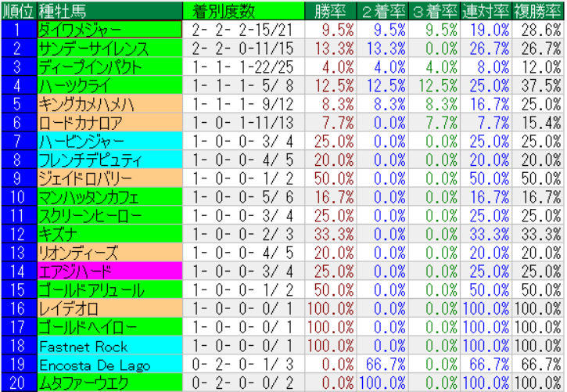The height and width of the screenshot is (392, 567).
Task: Select the ディープインパクト row name
Action: click(x=109, y=67)
